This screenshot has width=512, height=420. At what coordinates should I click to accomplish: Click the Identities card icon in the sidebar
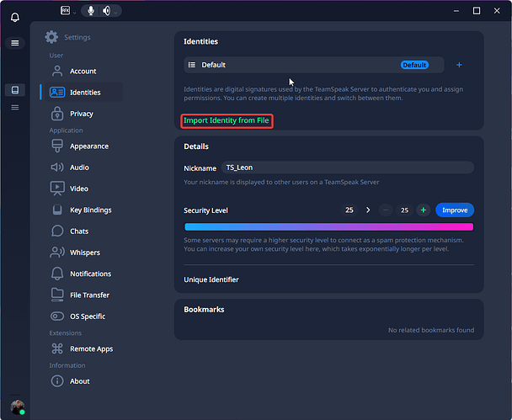[x=57, y=93]
